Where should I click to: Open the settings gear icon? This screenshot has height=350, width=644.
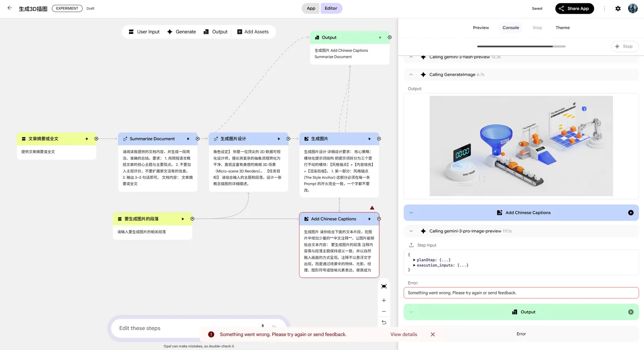(618, 8)
